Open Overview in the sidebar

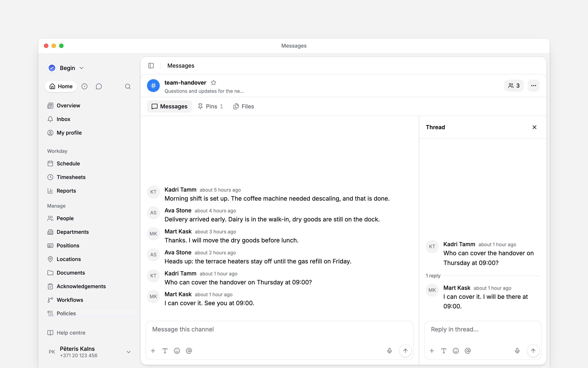tap(89, 106)
